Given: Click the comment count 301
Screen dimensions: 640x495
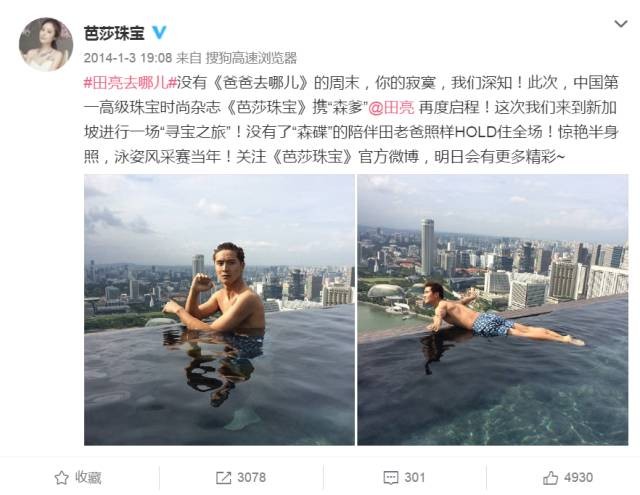Looking at the screenshot, I should [x=415, y=477].
